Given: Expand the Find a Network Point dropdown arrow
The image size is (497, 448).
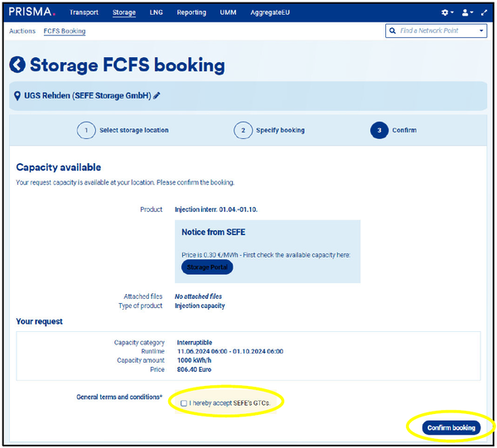Looking at the screenshot, I should pyautogui.click(x=482, y=31).
